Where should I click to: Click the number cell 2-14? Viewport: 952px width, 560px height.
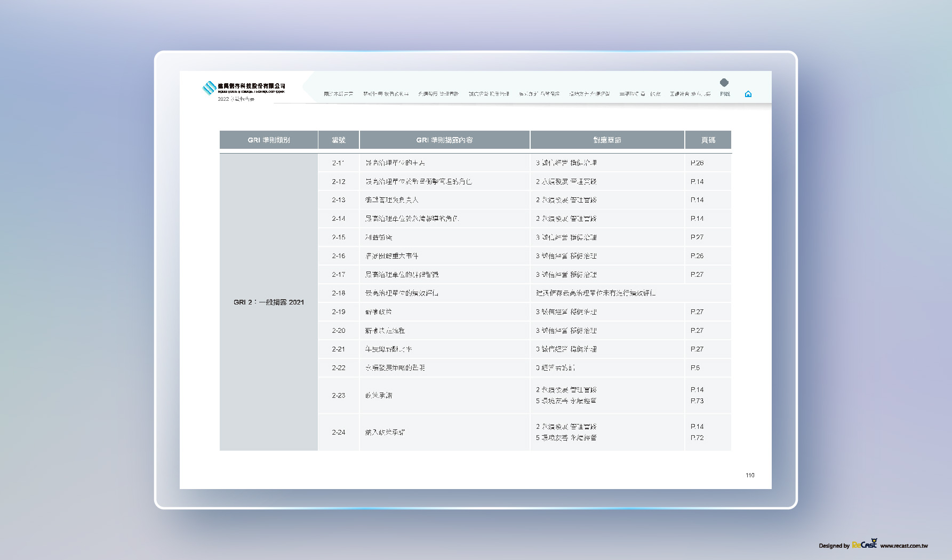point(339,219)
